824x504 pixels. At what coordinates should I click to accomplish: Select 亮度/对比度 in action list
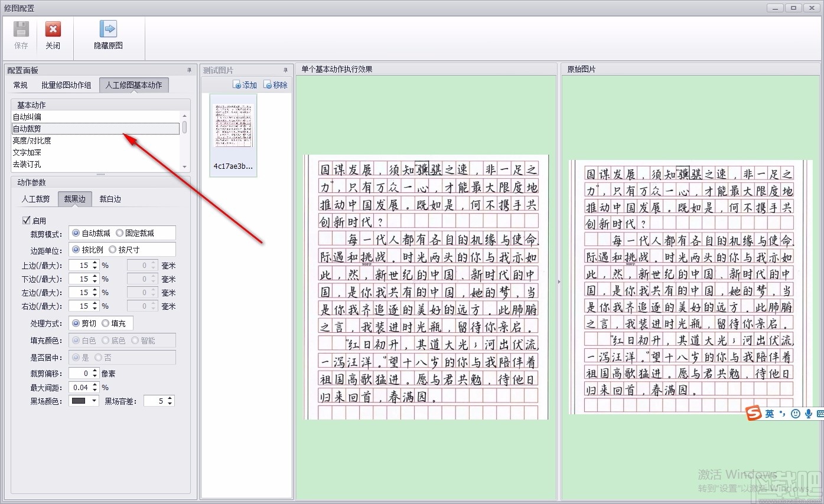(x=96, y=140)
